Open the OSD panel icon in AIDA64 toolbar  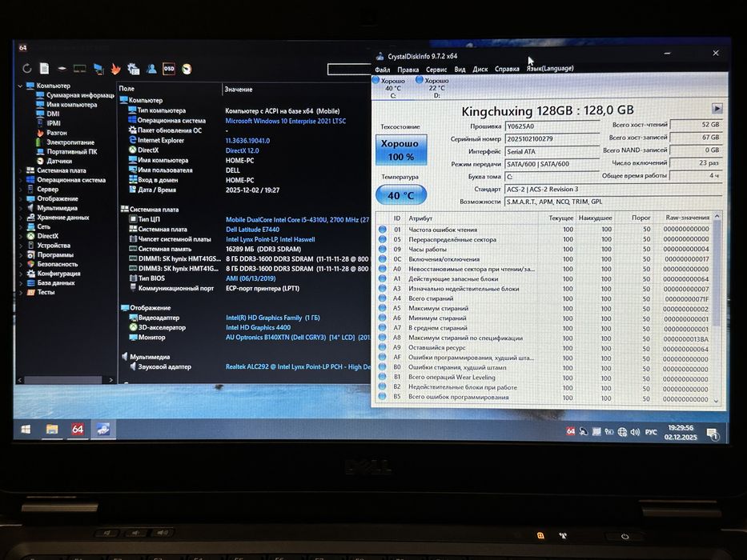point(169,69)
